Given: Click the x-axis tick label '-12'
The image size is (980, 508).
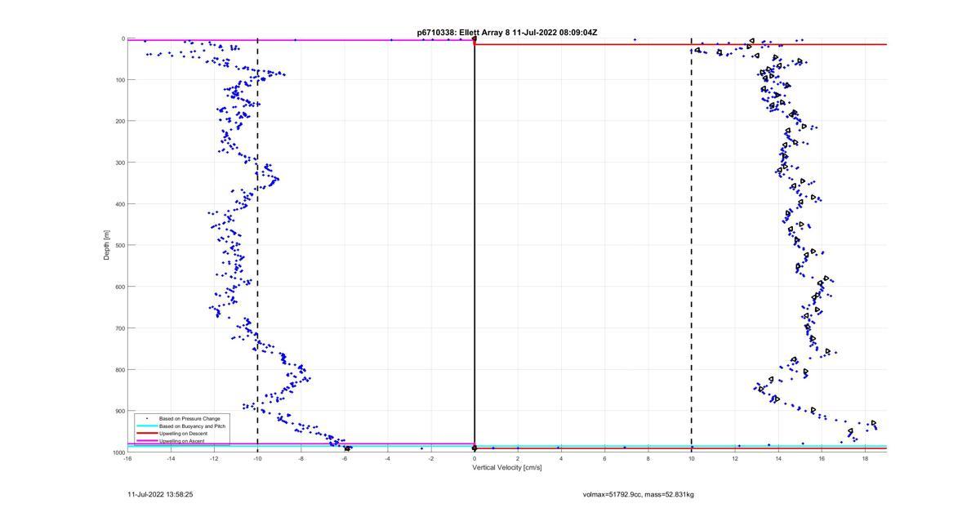Looking at the screenshot, I should [x=214, y=459].
